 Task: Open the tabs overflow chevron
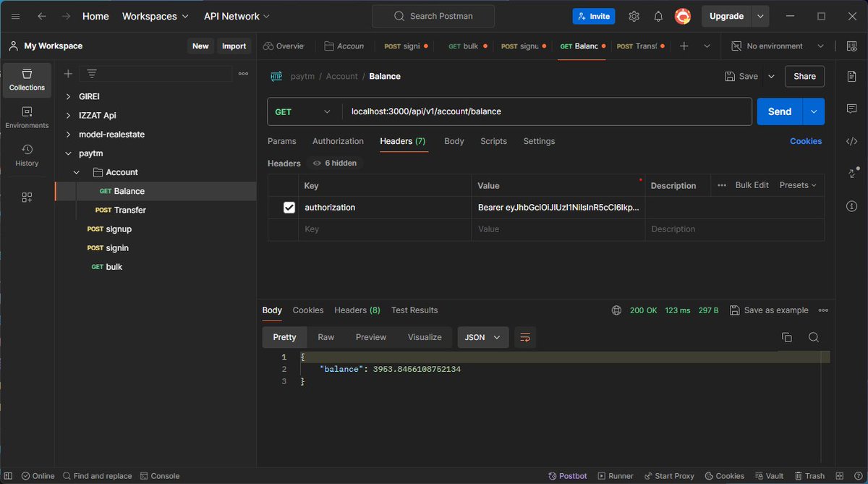pyautogui.click(x=707, y=46)
